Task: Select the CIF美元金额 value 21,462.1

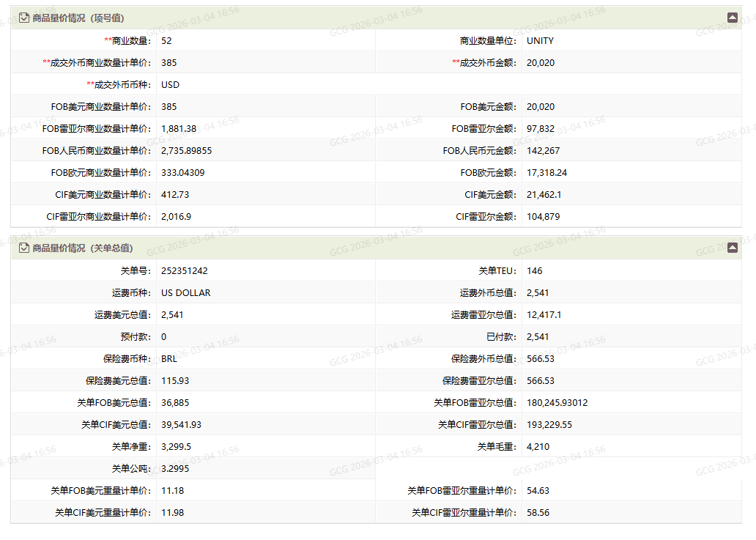Action: click(543, 195)
